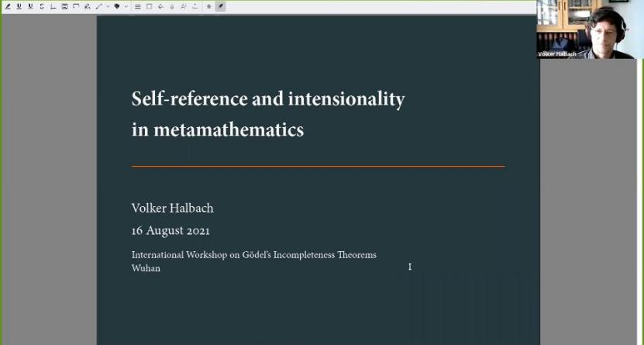Select the highlight text tool
644x345 pixels.
coord(8,6)
